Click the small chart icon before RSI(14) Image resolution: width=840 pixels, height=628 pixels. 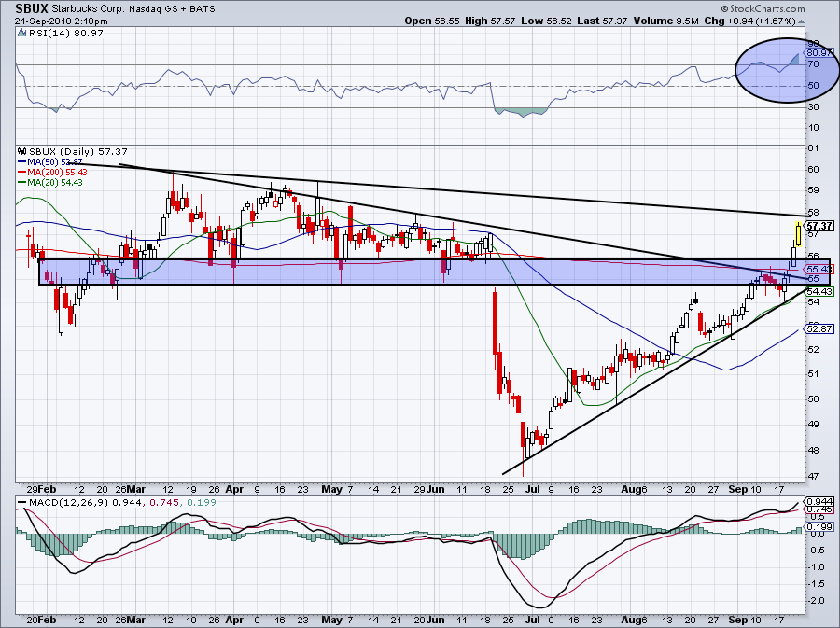tap(22, 34)
